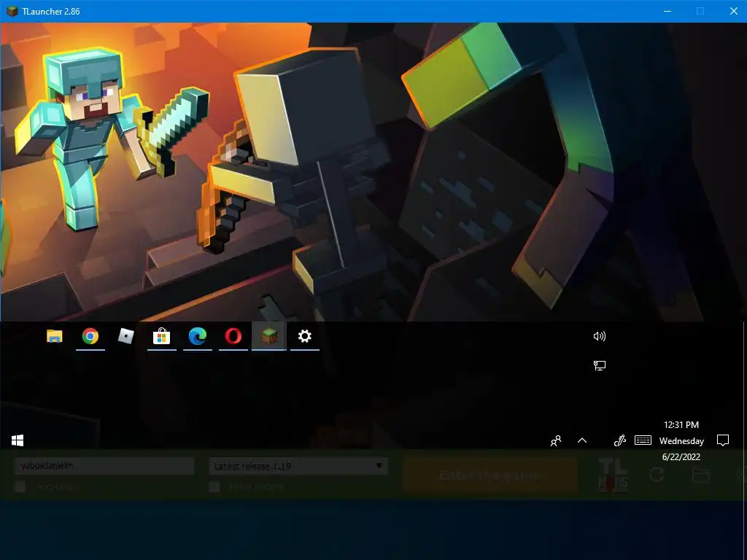Launch Roblox from the taskbar

coord(125,336)
